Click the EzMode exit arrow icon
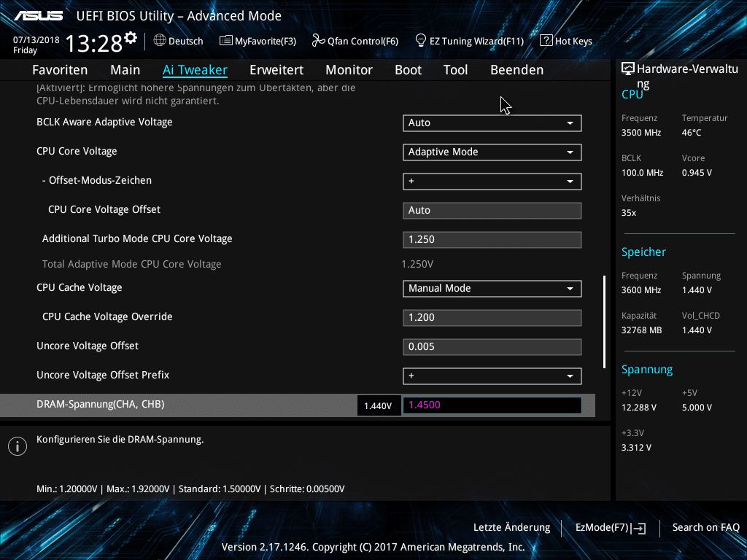 pyautogui.click(x=639, y=528)
